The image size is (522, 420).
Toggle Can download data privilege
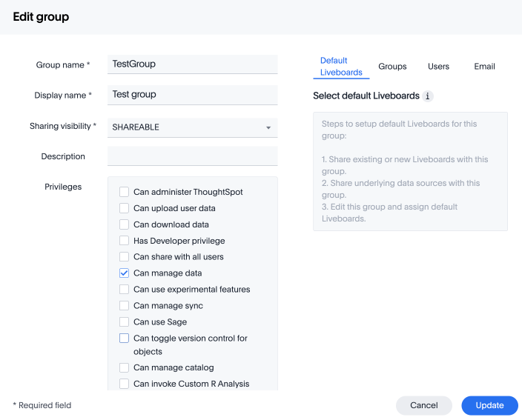125,224
